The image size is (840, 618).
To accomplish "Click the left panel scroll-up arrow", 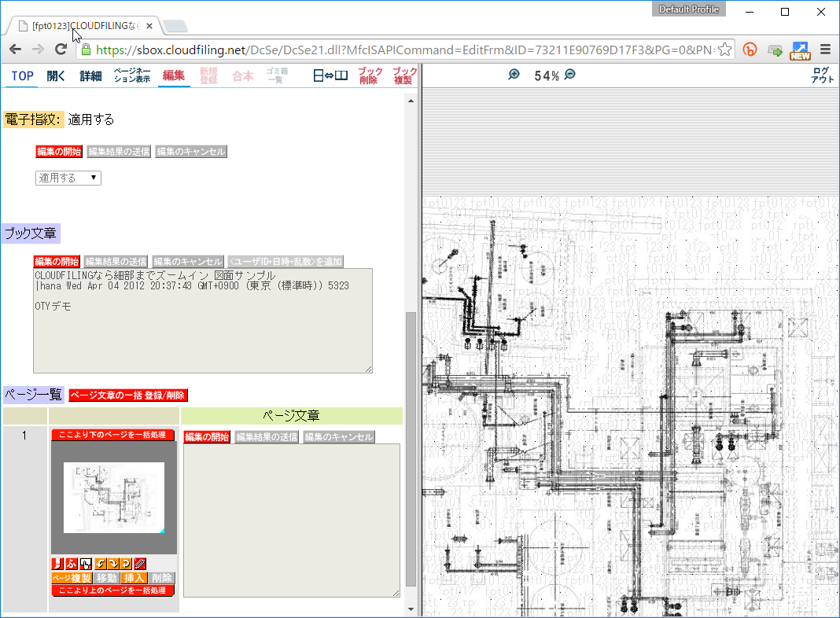I will pos(411,101).
